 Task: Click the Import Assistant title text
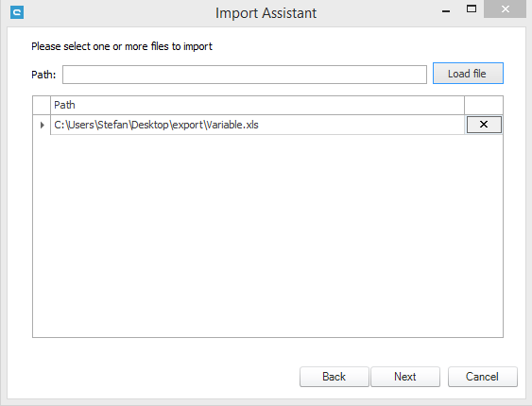click(x=266, y=13)
